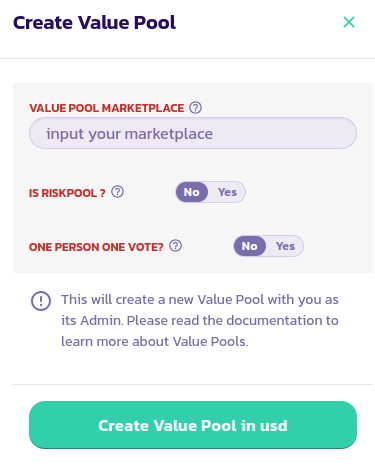Click Create Value Pool in usd button

click(x=193, y=425)
